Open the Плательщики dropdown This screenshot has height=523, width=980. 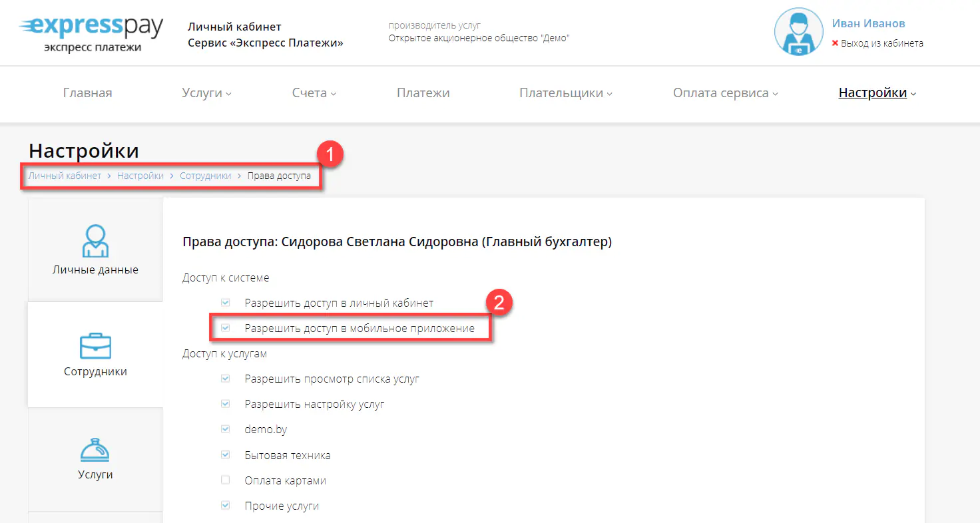[x=565, y=92]
